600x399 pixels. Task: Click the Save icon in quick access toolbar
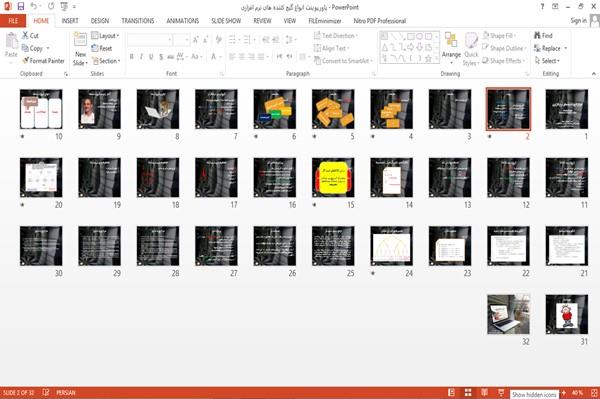coord(21,7)
